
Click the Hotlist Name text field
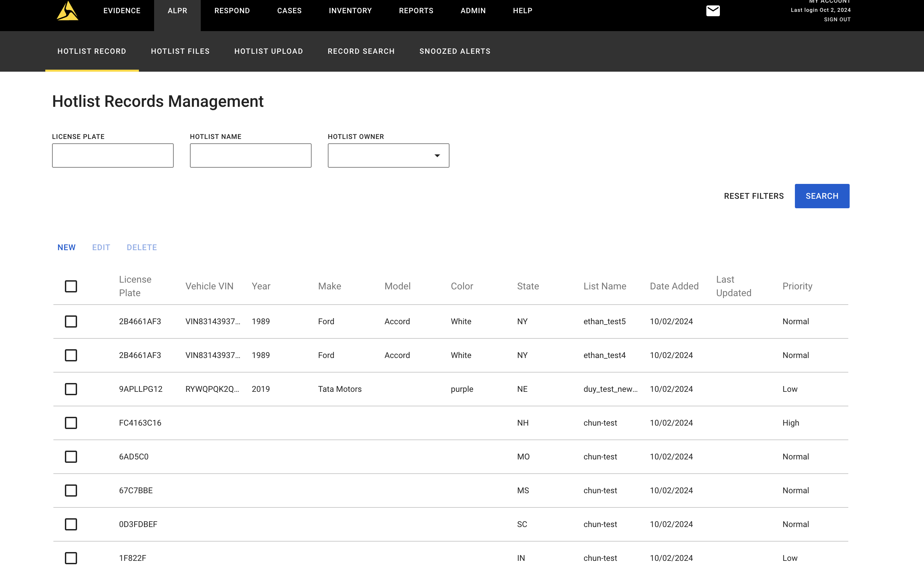[x=250, y=156]
